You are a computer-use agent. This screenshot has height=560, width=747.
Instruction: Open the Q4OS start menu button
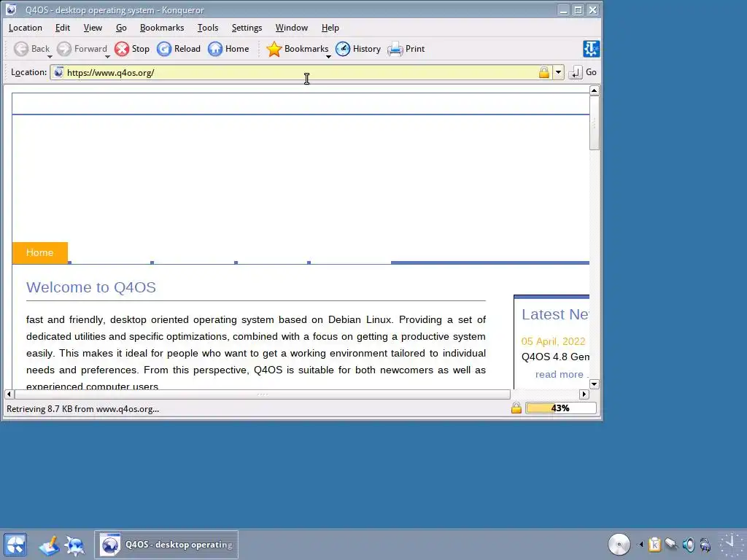coord(15,545)
